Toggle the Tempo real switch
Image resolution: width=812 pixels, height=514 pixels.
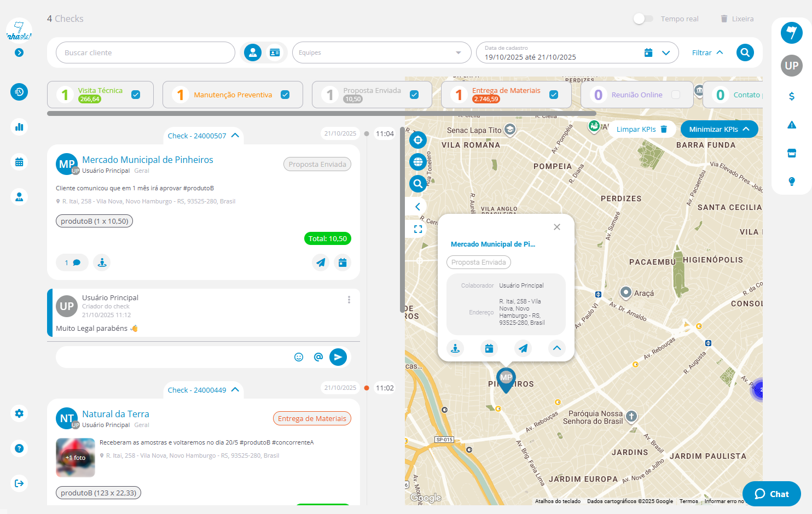[643, 19]
